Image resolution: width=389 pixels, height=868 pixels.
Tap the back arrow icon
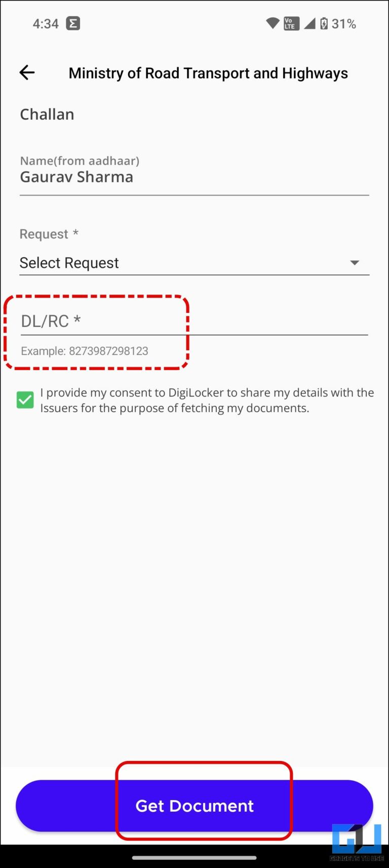pyautogui.click(x=27, y=73)
